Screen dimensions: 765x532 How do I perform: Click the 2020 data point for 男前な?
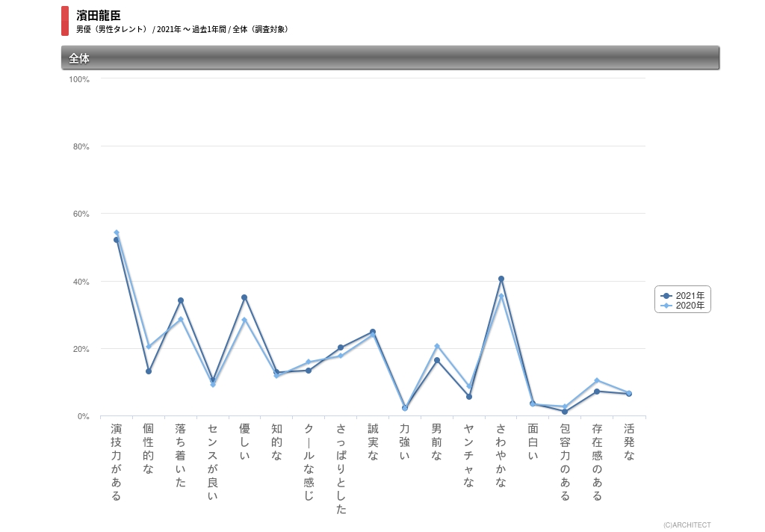(x=437, y=346)
